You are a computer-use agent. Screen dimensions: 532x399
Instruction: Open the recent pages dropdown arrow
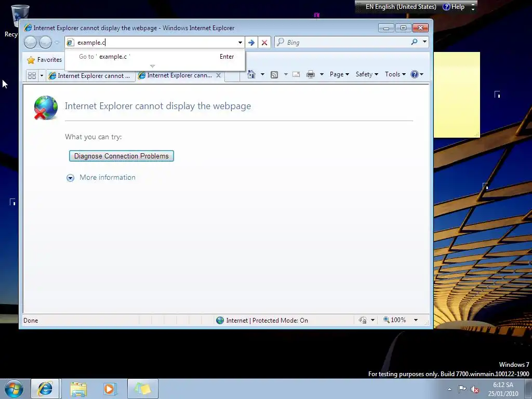coord(57,43)
